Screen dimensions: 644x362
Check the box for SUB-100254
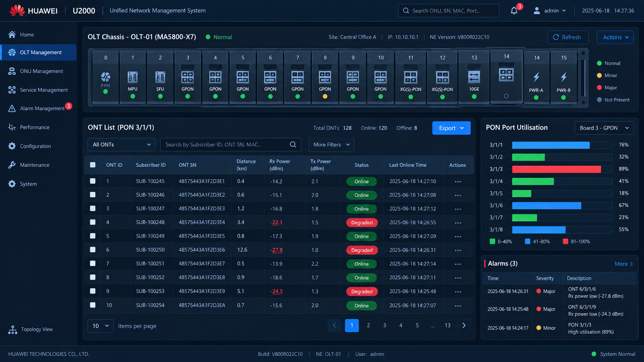[x=93, y=305]
